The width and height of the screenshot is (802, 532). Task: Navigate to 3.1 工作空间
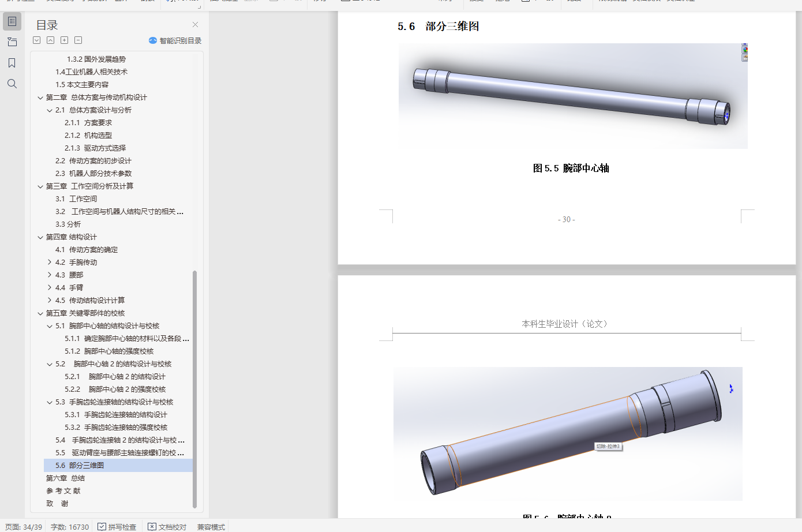coord(76,199)
